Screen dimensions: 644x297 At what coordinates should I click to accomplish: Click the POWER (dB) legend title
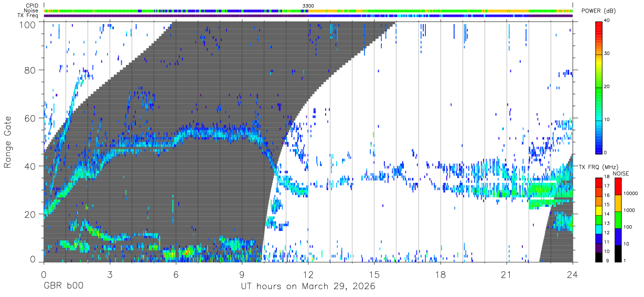click(598, 11)
